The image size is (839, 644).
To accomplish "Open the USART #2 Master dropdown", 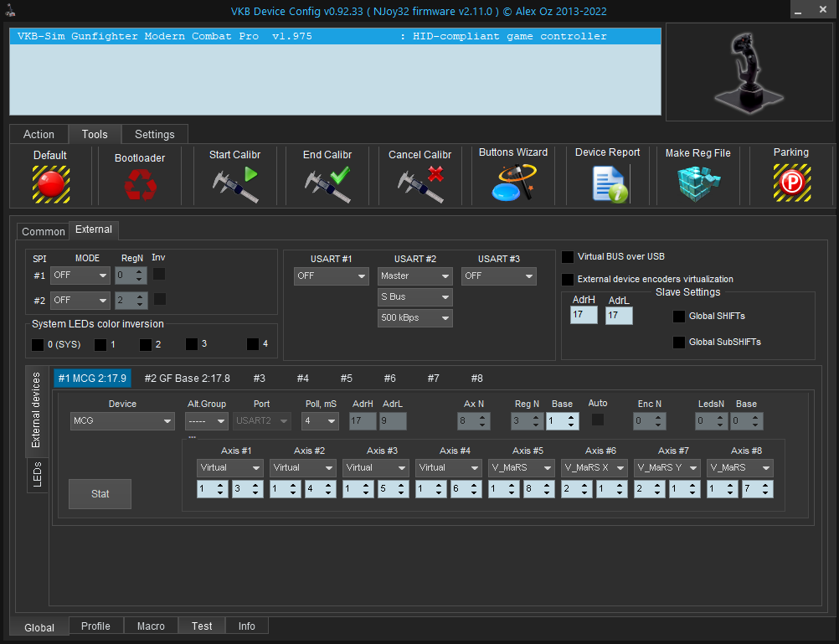I will (x=414, y=276).
